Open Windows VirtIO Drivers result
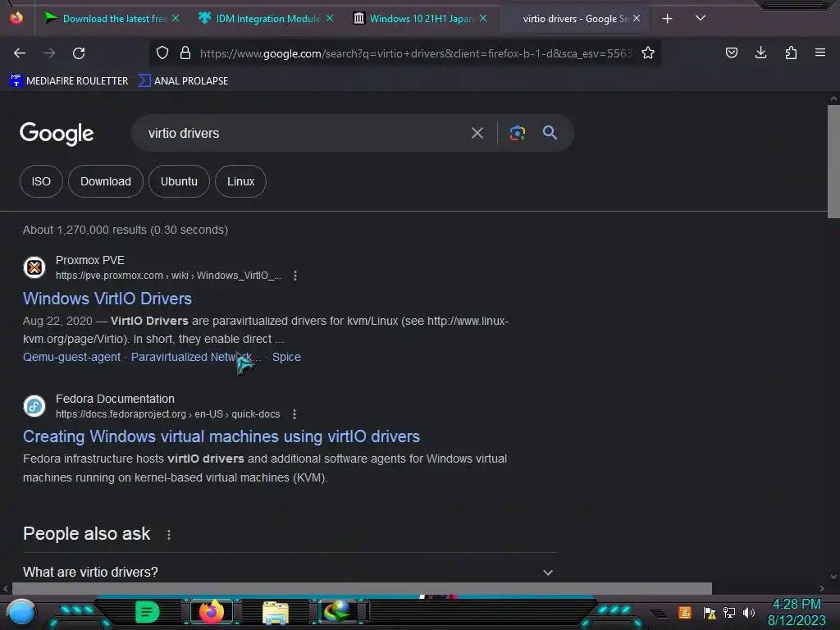Image resolution: width=840 pixels, height=630 pixels. click(x=107, y=299)
